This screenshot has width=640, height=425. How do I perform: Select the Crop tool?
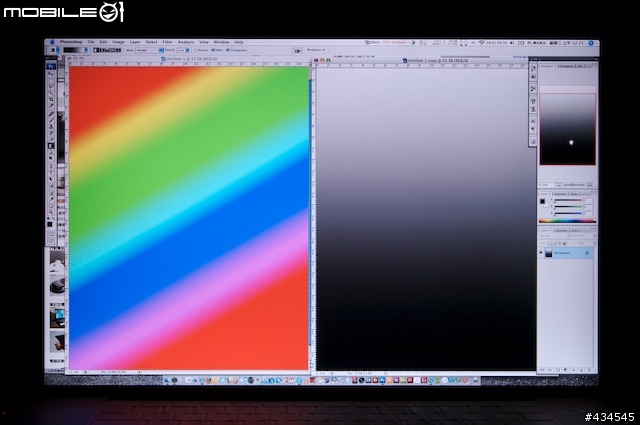click(51, 100)
